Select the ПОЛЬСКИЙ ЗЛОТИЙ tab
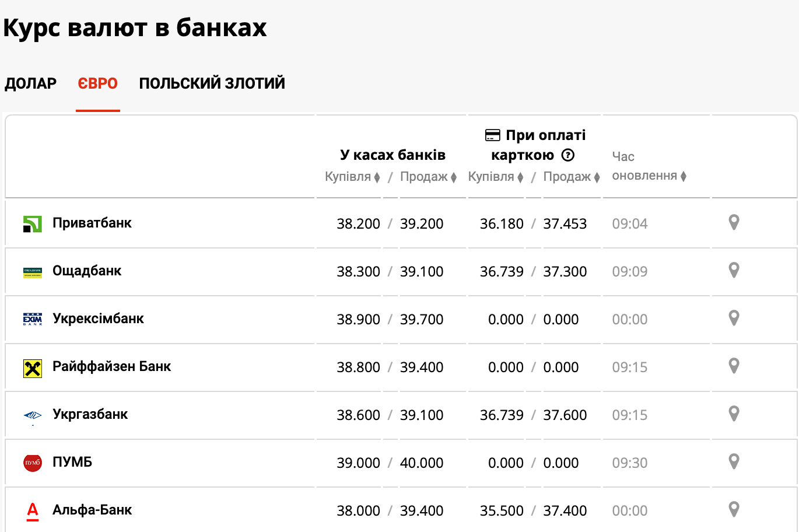 click(x=212, y=83)
